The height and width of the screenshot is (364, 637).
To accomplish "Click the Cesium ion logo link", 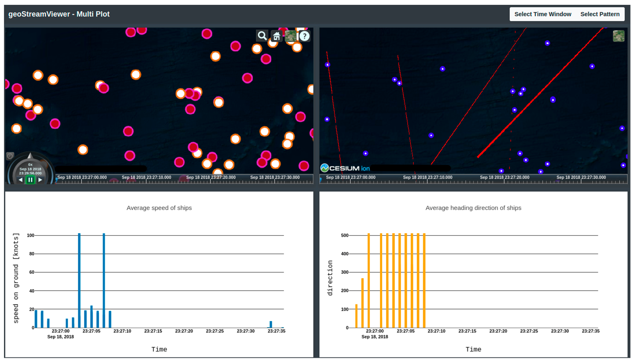I will (345, 168).
